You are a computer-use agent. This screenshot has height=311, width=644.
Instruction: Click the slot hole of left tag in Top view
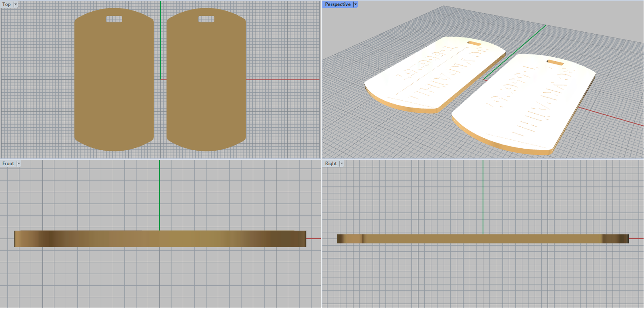pyautogui.click(x=114, y=19)
